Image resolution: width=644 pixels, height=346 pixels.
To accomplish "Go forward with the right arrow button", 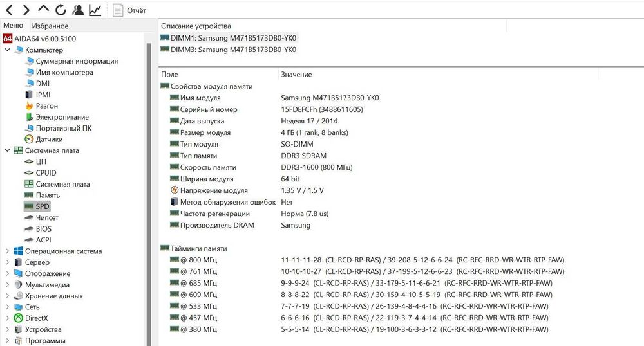I will coord(26,10).
